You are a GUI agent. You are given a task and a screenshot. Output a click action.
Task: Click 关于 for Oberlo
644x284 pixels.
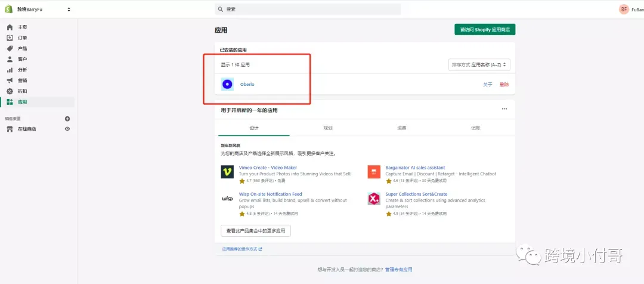click(487, 85)
